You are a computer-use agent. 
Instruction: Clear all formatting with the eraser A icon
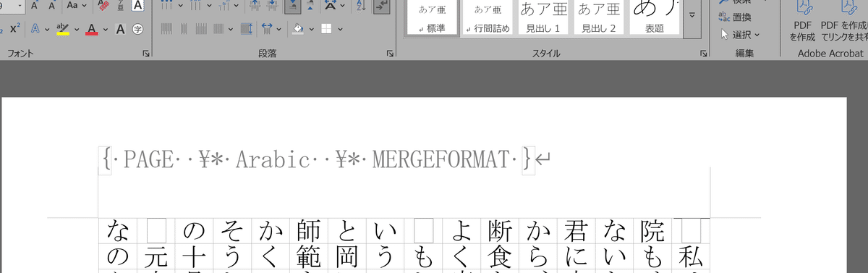pyautogui.click(x=103, y=5)
